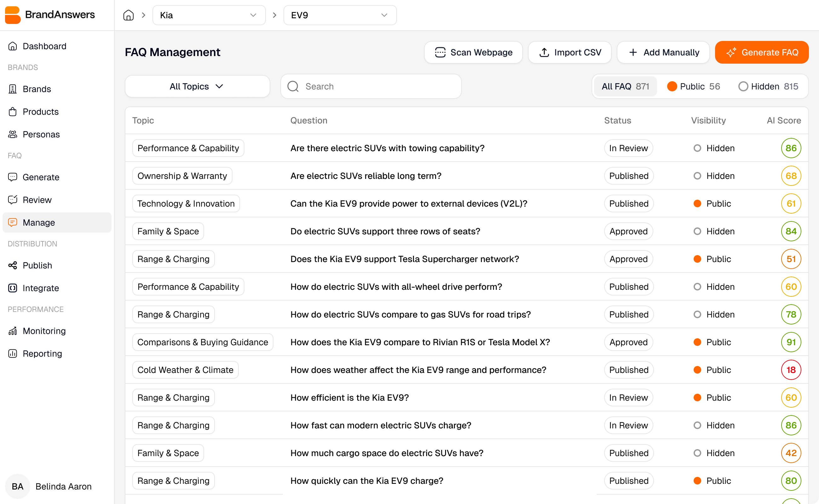Click inside the Search field
The width and height of the screenshot is (819, 504).
371,86
